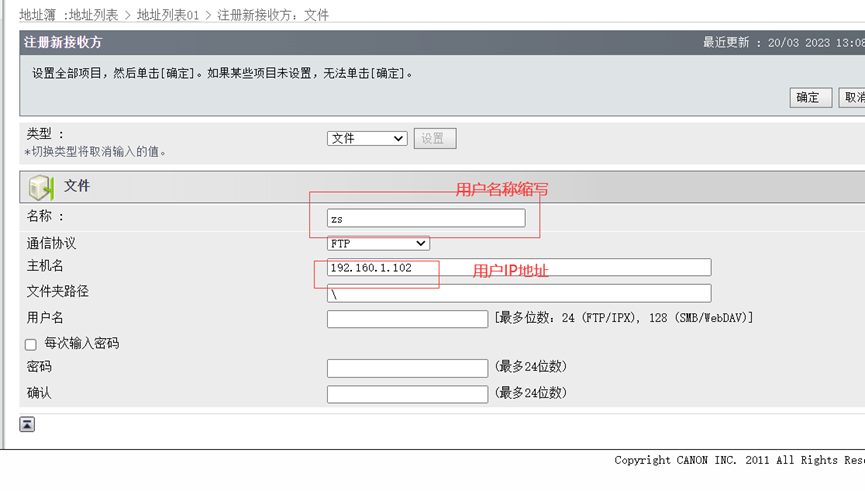865x491 pixels.
Task: Select the 文件夹路径 input field
Action: 518,293
